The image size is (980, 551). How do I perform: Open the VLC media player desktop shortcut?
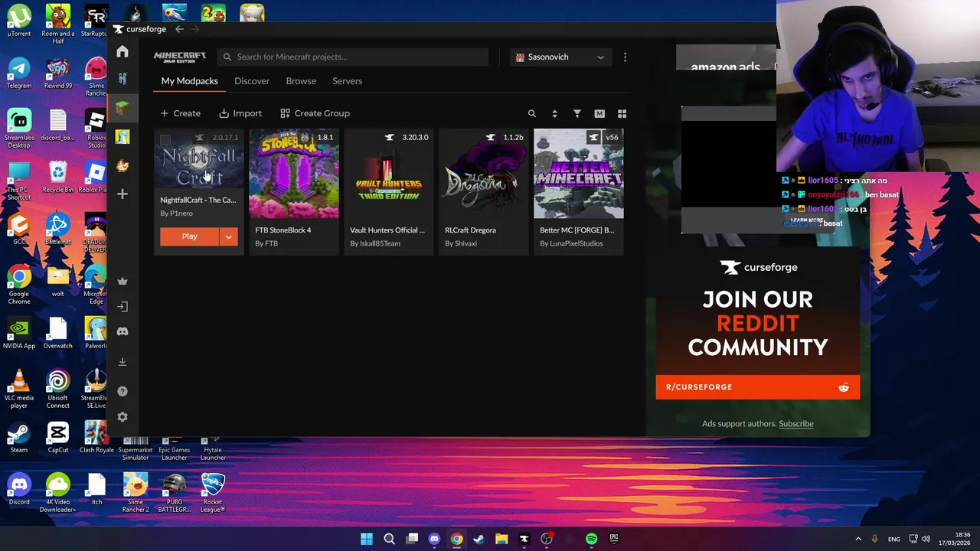19,389
